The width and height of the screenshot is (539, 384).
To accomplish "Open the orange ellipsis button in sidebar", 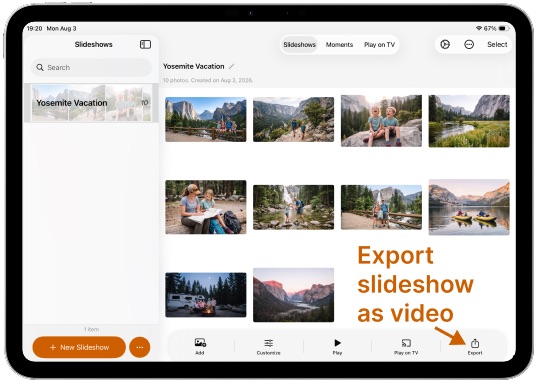I will (140, 347).
